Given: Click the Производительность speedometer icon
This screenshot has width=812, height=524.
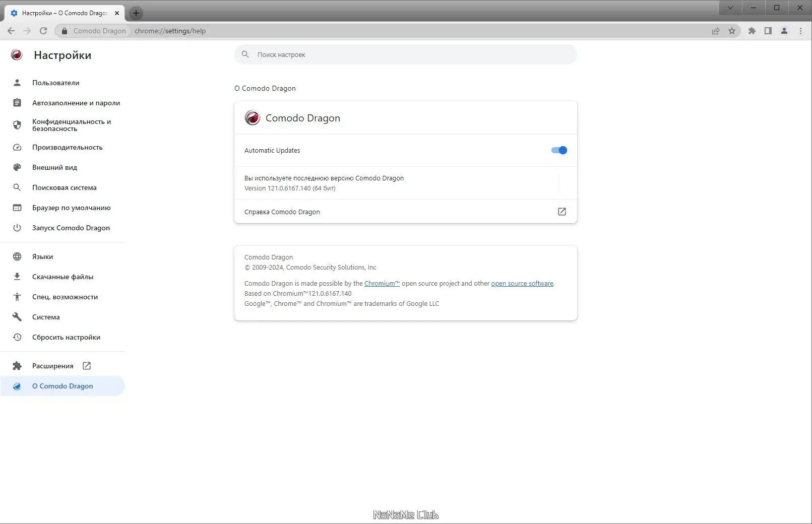Looking at the screenshot, I should pos(17,147).
